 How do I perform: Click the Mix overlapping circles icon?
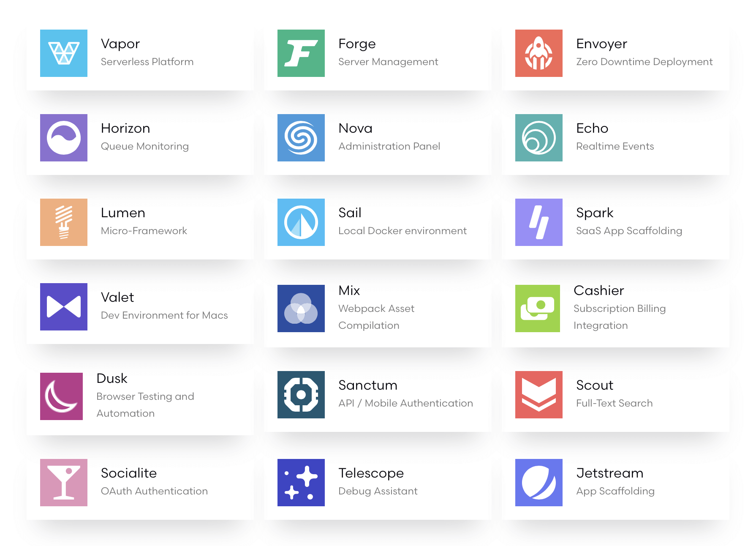click(301, 308)
